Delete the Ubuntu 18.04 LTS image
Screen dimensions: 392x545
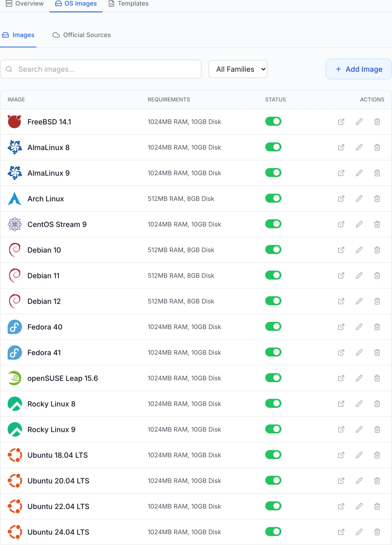pos(377,455)
